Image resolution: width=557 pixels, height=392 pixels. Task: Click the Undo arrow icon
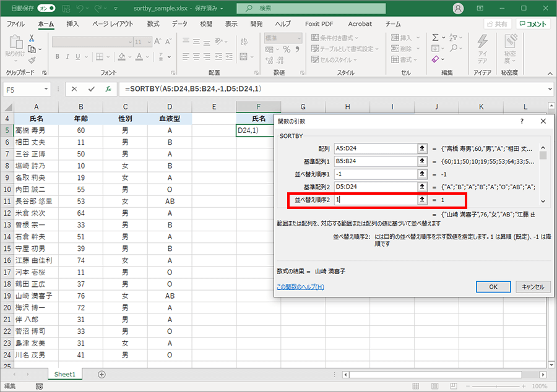point(79,8)
